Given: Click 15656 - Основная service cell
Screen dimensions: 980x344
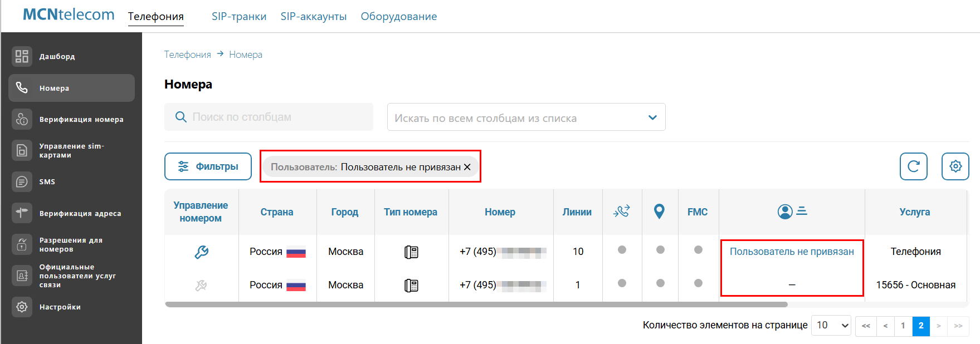Looking at the screenshot, I should pos(916,285).
